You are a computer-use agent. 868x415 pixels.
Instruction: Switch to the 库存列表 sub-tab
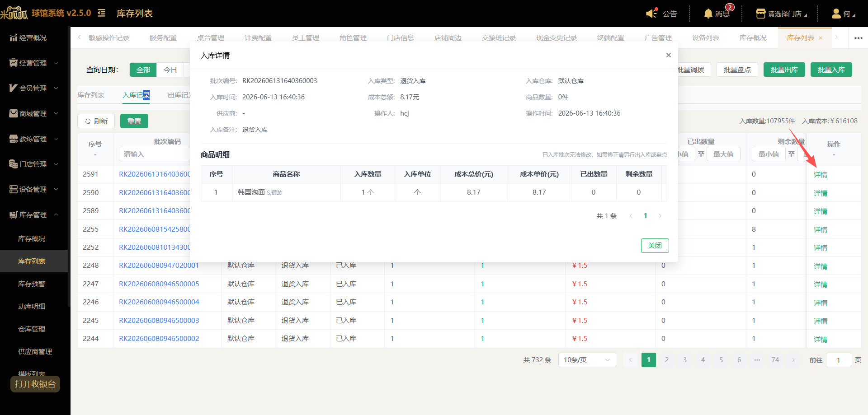tap(91, 95)
